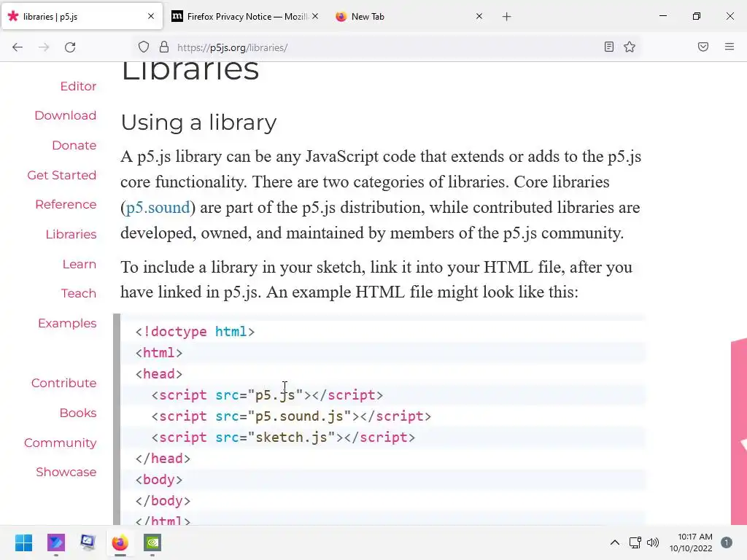Open the clock and date flyout

[x=691, y=542]
